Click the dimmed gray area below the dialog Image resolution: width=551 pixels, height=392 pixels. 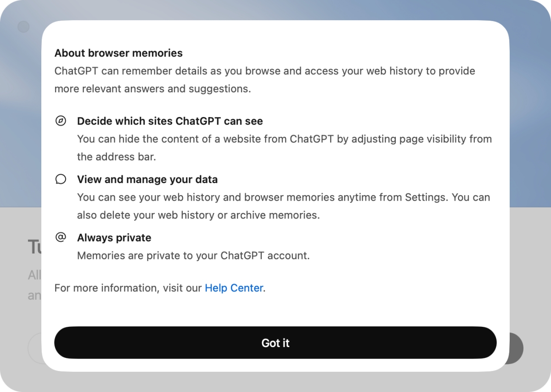(275, 382)
